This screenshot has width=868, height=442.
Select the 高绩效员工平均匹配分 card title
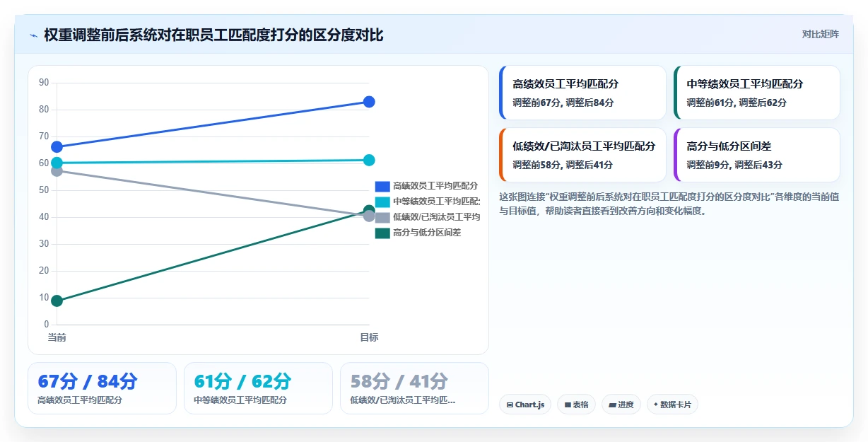[565, 84]
